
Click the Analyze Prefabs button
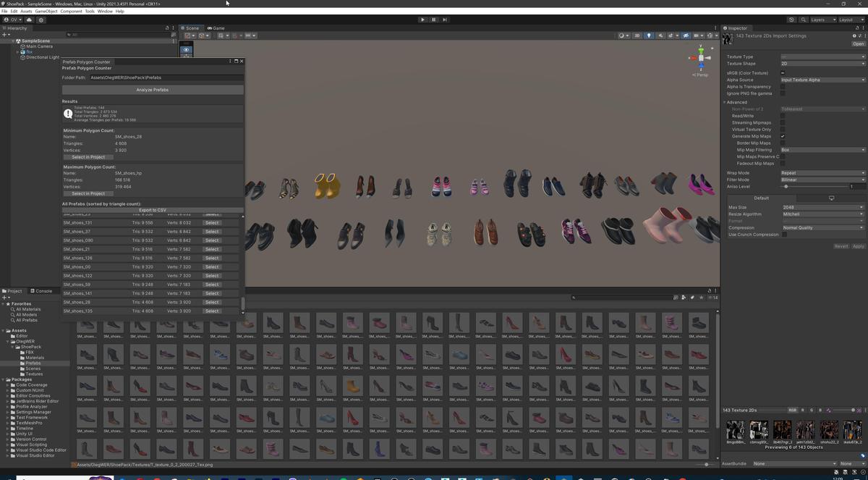[x=153, y=89]
